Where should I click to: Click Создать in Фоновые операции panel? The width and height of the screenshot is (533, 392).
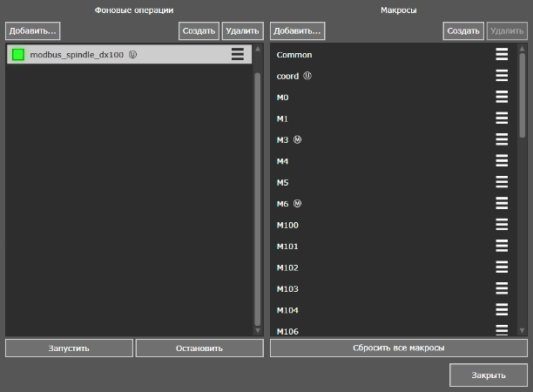coord(199,31)
